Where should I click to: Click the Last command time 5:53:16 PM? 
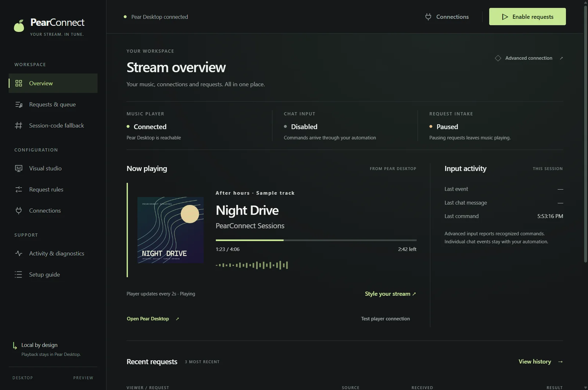pos(550,216)
